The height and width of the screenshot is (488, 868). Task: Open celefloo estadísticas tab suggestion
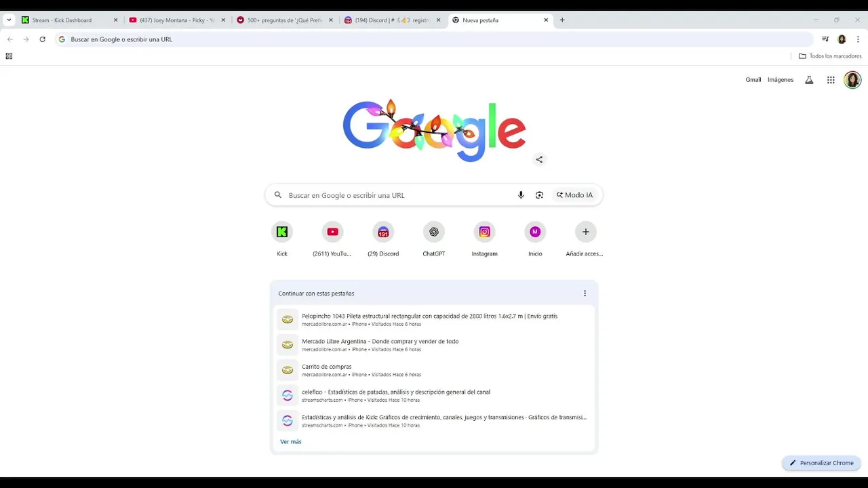coord(434,395)
